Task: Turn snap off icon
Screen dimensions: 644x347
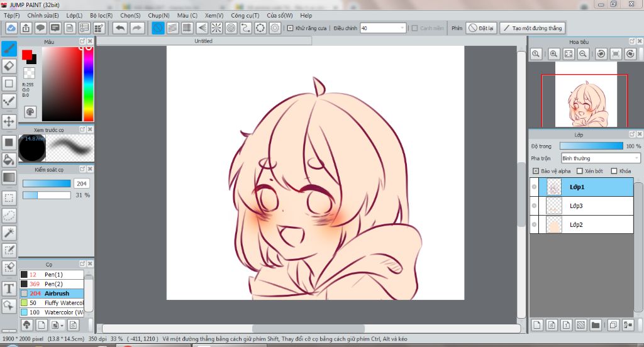Action: point(158,28)
